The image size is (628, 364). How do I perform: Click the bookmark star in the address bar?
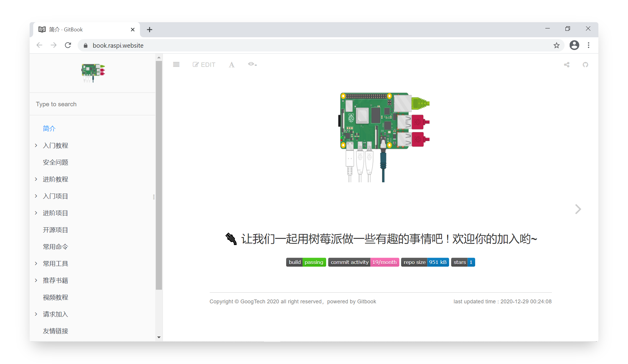pyautogui.click(x=556, y=45)
